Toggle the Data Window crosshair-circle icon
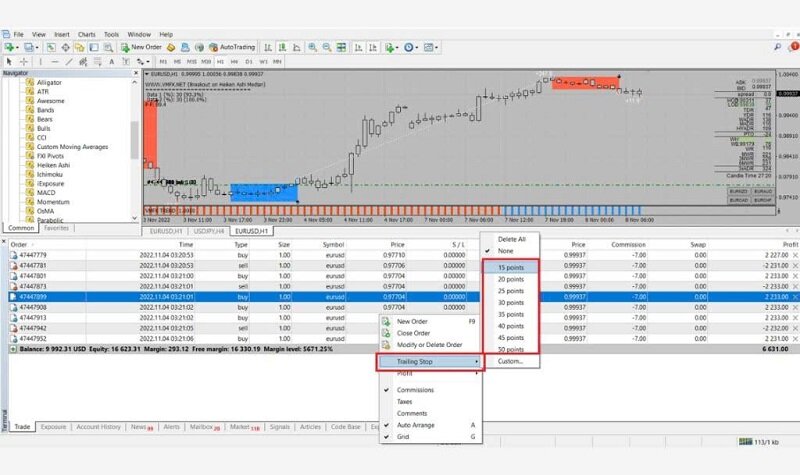Image resolution: width=800 pixels, height=475 pixels. pyautogui.click(x=65, y=47)
